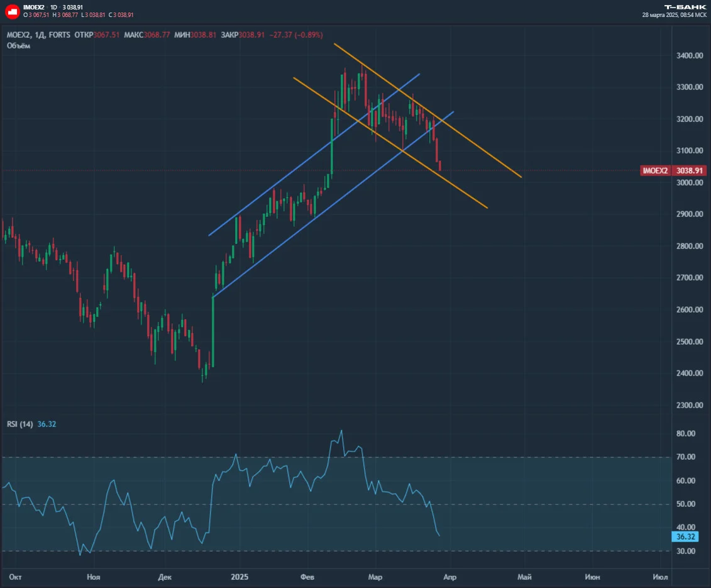Viewport: 711px width, 588px height.
Task: Click the 3400.00 price scale label
Action: (x=690, y=55)
